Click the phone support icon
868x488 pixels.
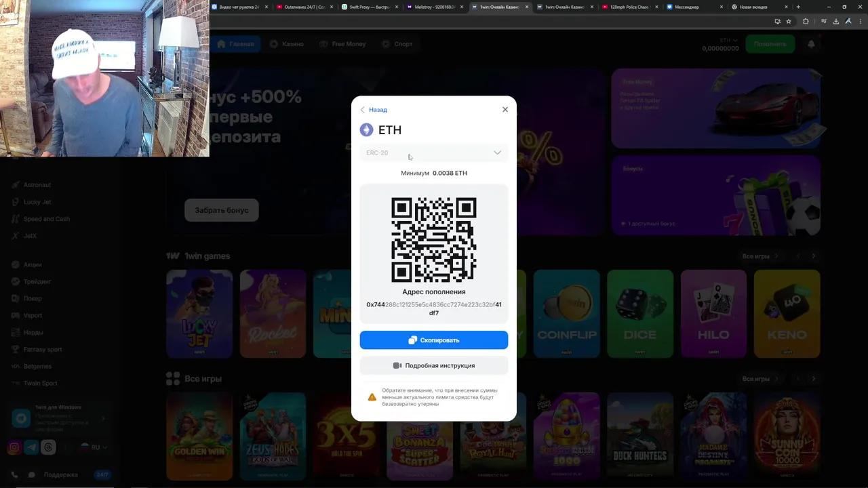click(14, 475)
